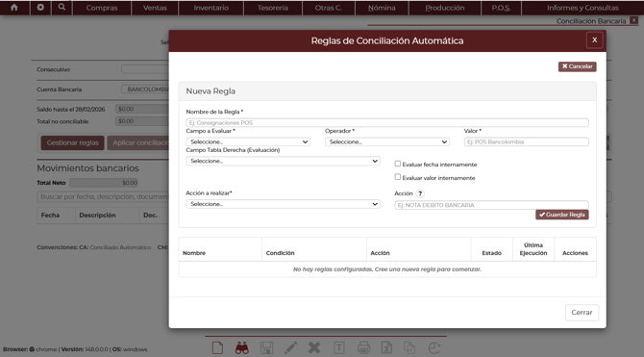
Task: Open the Inventario menu
Action: [211, 8]
